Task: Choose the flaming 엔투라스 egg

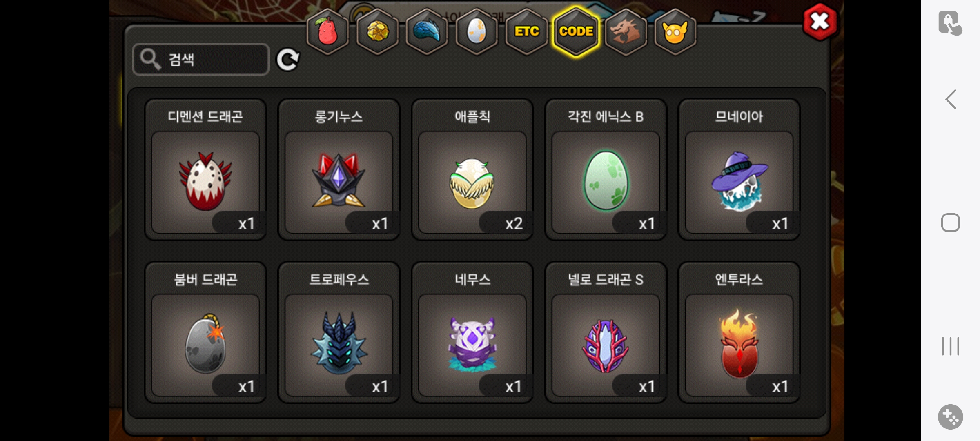Action: (x=739, y=332)
